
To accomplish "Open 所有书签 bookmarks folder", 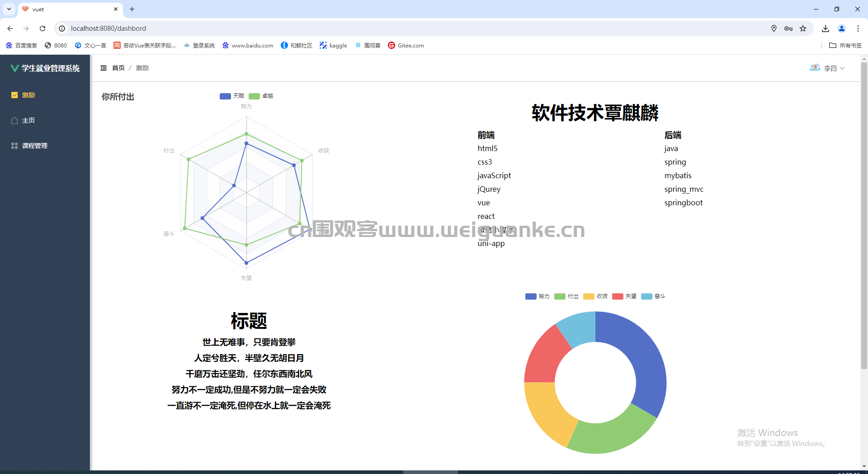I will pyautogui.click(x=845, y=45).
